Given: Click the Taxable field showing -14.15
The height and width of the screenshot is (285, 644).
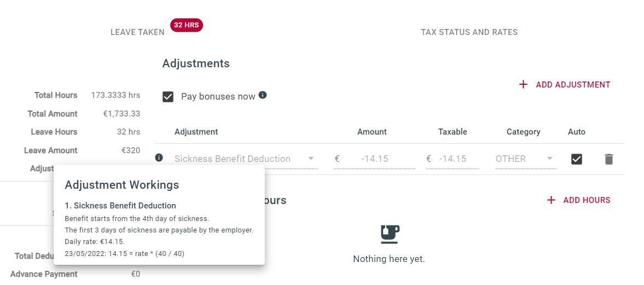Looking at the screenshot, I should point(452,159).
